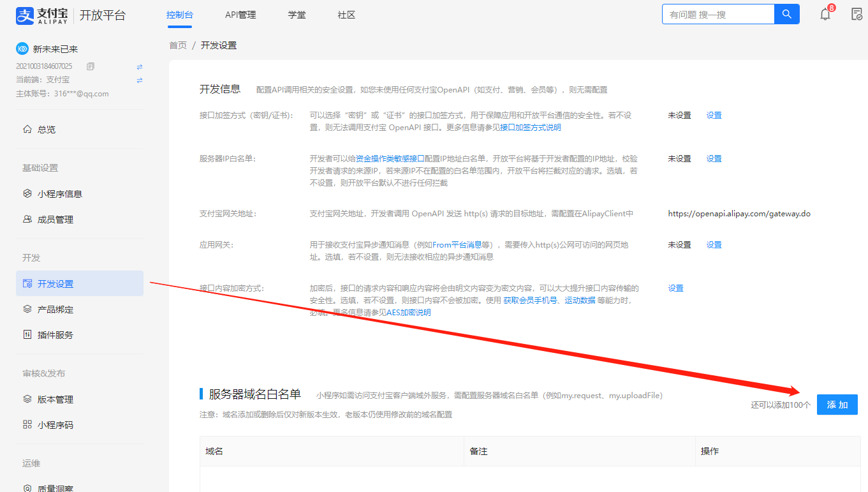Open the 总览 sidebar item
868x492 pixels.
[x=80, y=129]
